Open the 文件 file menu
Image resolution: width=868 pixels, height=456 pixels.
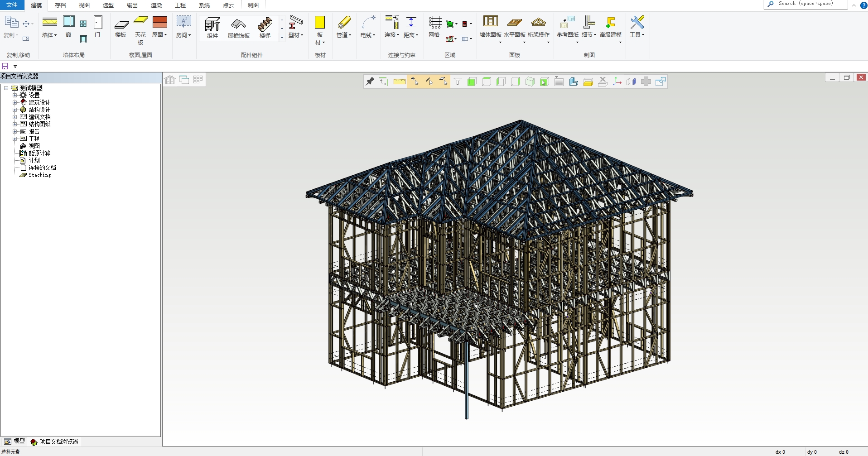[12, 5]
